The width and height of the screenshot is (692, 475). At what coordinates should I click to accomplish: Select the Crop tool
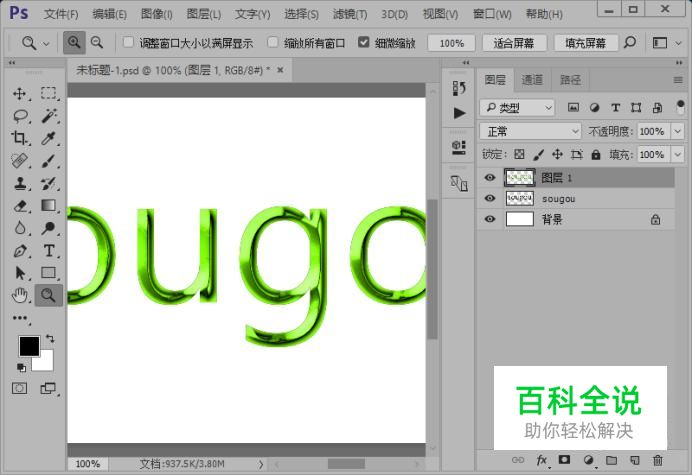click(19, 138)
